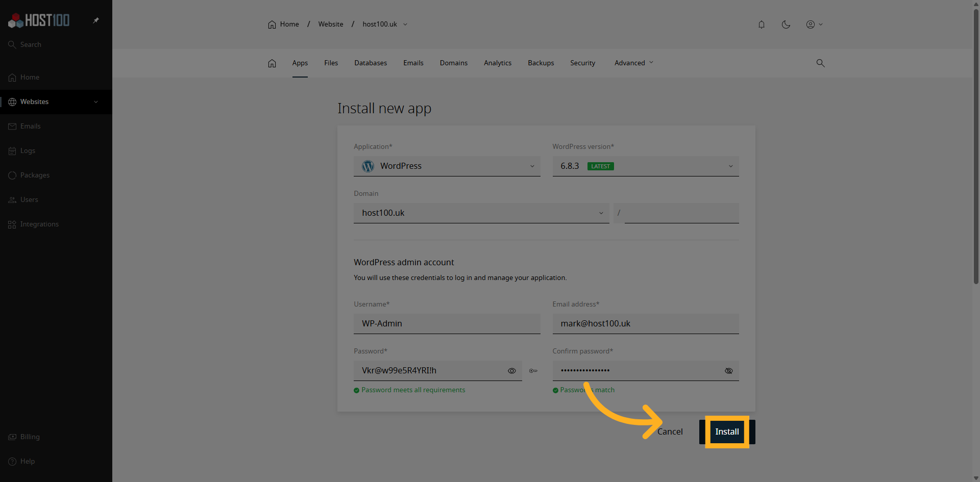Open Home in the sidebar
The image size is (980, 482).
[x=56, y=77]
